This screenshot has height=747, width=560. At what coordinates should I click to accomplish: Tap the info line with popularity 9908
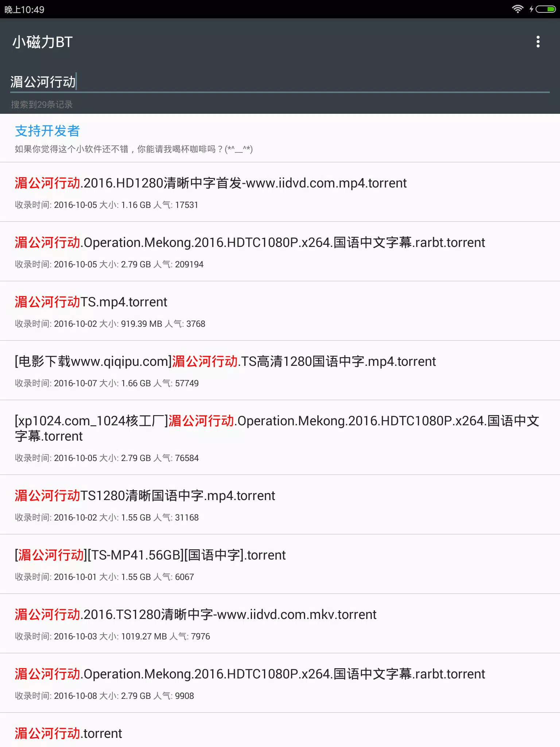point(104,696)
